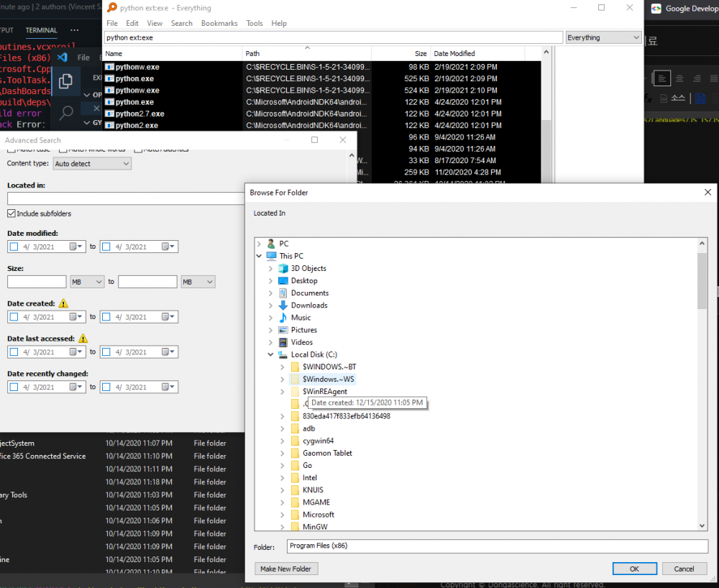
Task: Sort results by the Size column header
Action: tap(401, 54)
